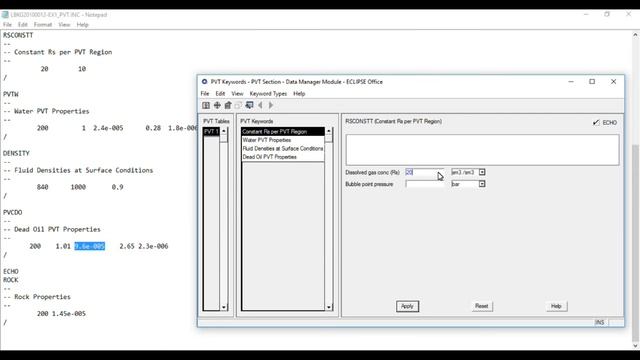Click the ROCK keyword in Notepad
Screen dimensions: 640x360
pos(11,280)
